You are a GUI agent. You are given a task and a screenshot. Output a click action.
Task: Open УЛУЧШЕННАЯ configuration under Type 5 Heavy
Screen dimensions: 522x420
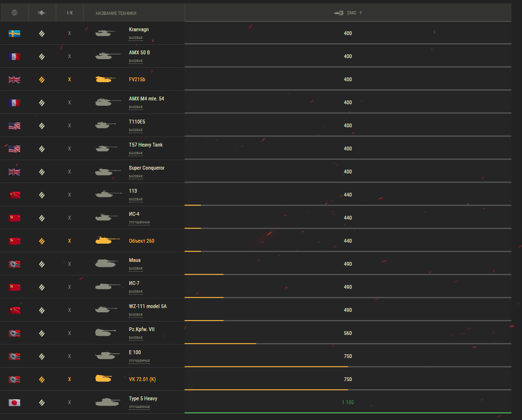139,407
